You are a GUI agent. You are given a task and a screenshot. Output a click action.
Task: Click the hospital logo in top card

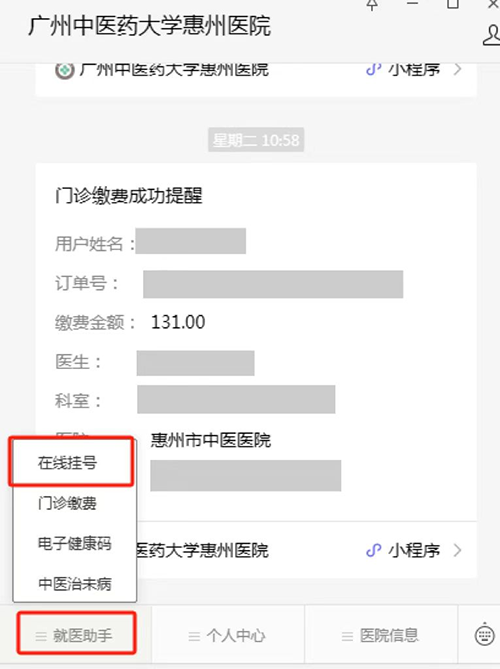click(65, 70)
